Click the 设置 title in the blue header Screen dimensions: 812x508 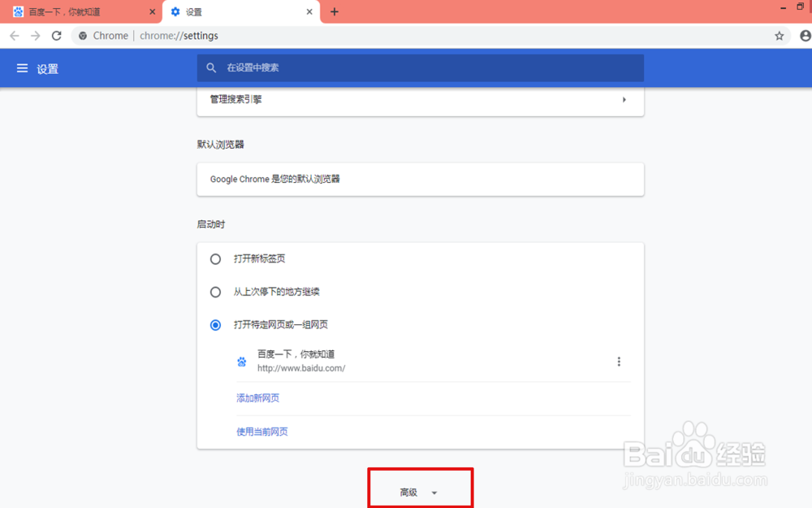(48, 69)
